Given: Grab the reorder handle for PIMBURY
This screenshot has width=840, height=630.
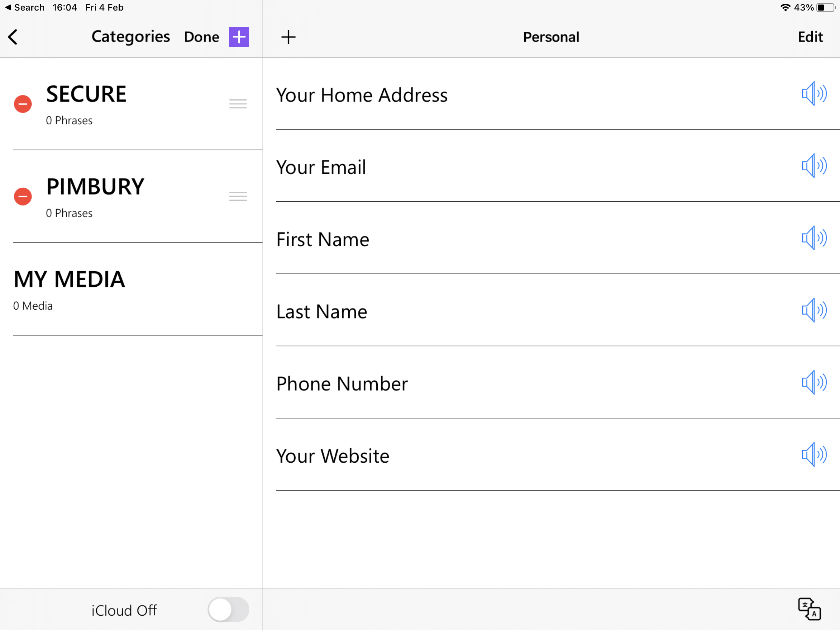Looking at the screenshot, I should click(238, 196).
